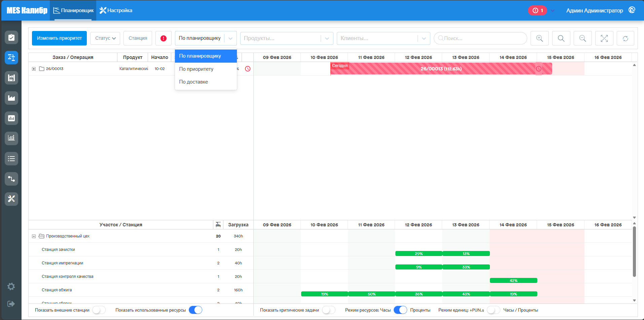Screen dimensions: 644x320
Task: Click Продукт column header
Action: (x=133, y=57)
